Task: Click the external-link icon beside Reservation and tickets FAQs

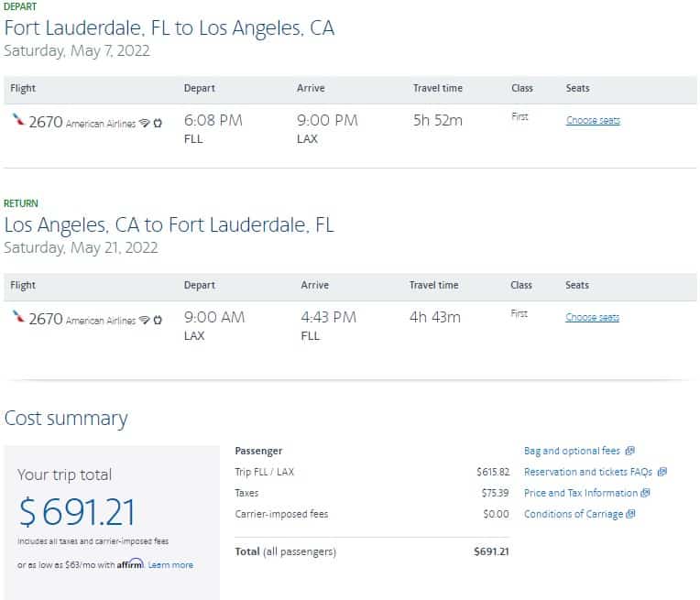Action: point(662,472)
